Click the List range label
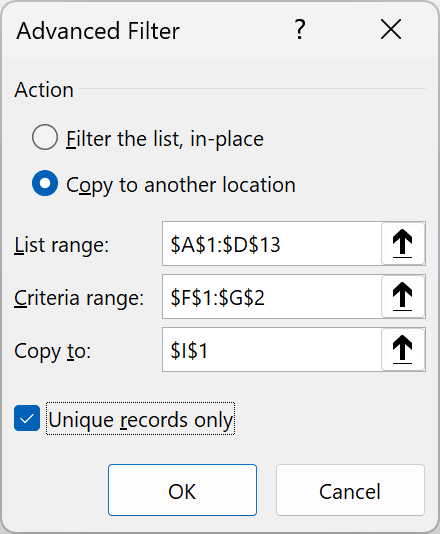 (x=62, y=245)
